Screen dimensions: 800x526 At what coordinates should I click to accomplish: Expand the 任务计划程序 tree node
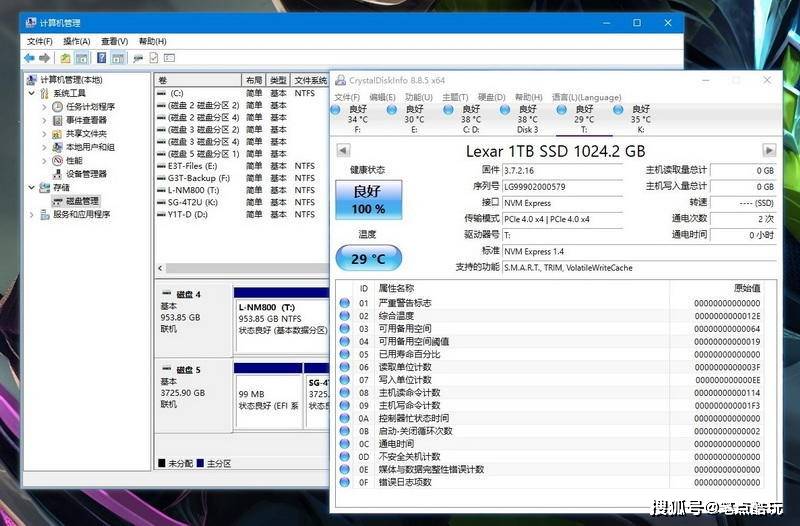[x=44, y=107]
